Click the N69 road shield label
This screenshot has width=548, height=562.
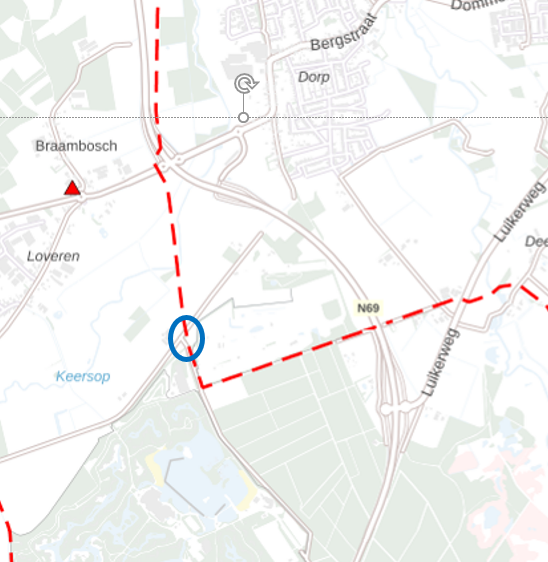click(368, 308)
